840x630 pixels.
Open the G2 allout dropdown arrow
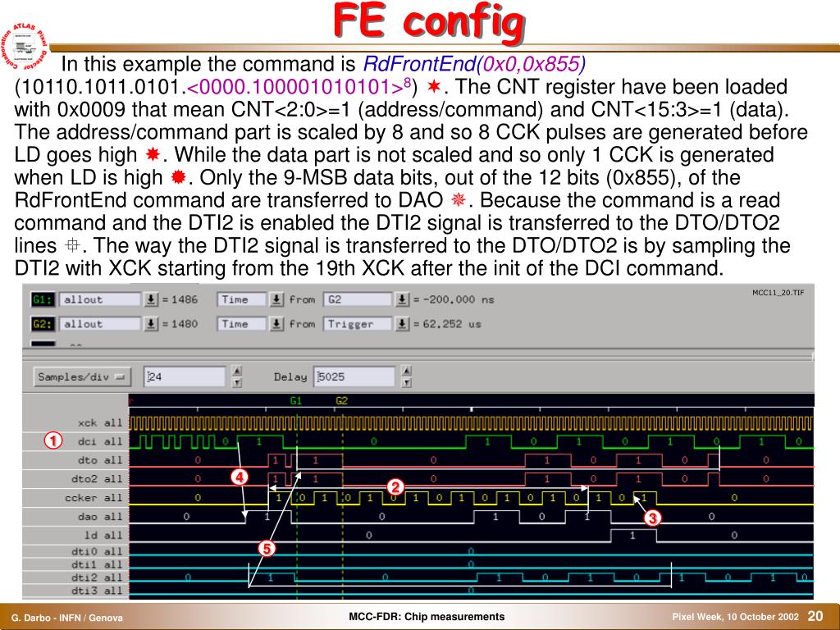point(151,324)
